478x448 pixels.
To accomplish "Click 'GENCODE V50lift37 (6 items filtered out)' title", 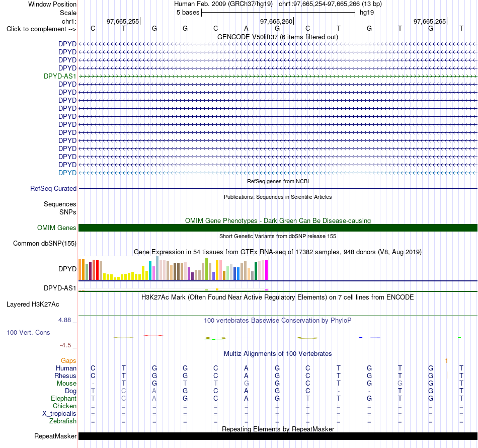I will [278, 37].
